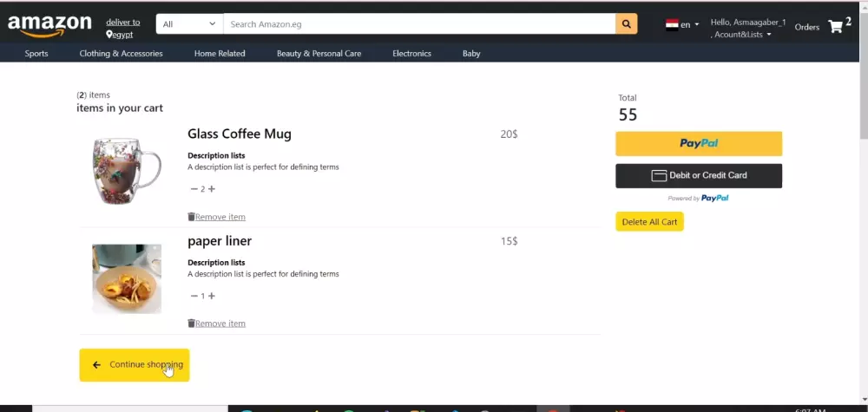
Task: Click the Amazon logo
Action: tap(49, 25)
